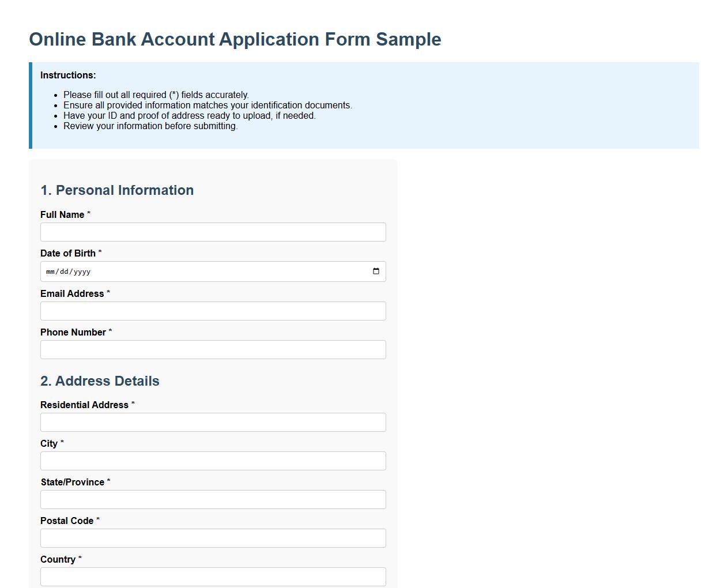Click the Email Address input field
Image resolution: width=728 pixels, height=588 pixels.
coord(213,311)
